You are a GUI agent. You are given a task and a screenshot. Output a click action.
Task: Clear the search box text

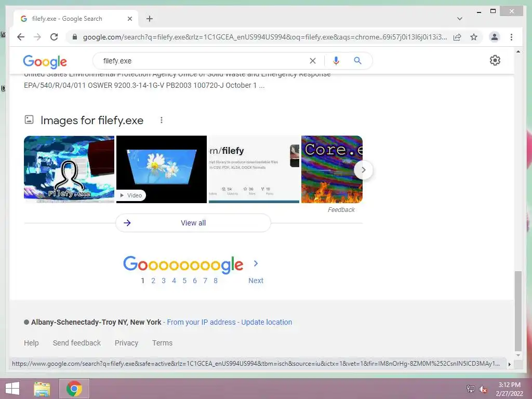coord(312,61)
